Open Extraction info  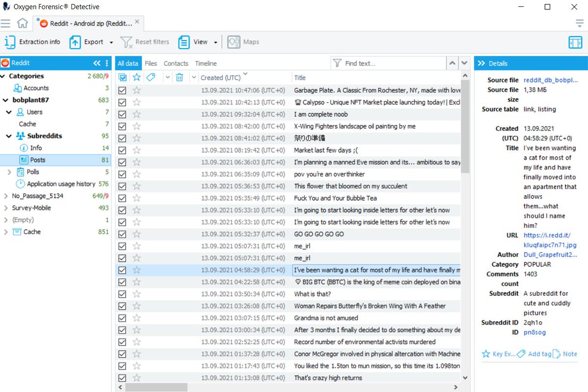[32, 42]
